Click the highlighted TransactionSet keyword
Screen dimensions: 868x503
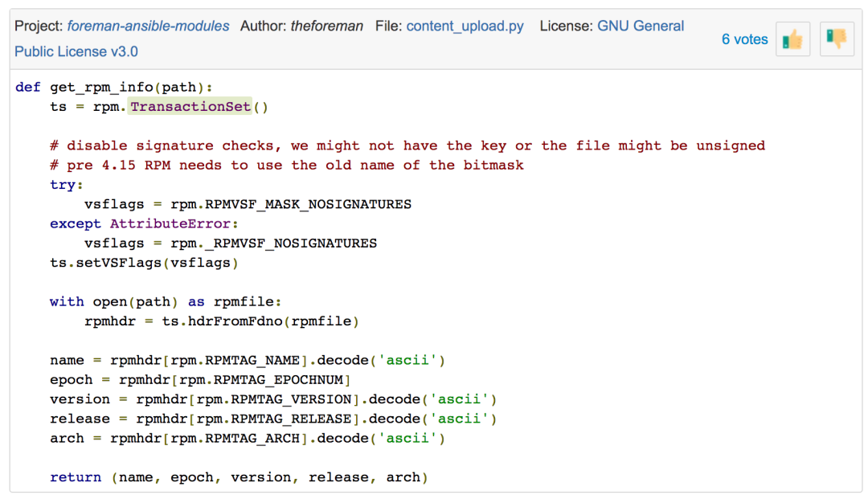190,107
